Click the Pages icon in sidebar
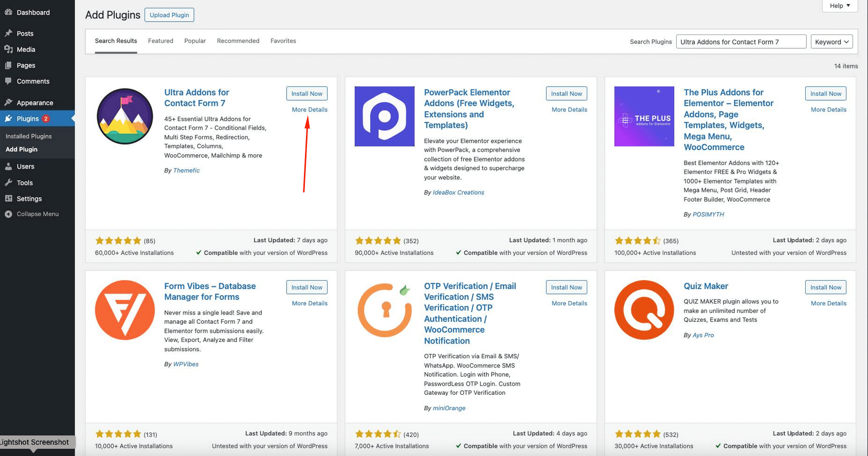The width and height of the screenshot is (868, 456). [x=8, y=65]
